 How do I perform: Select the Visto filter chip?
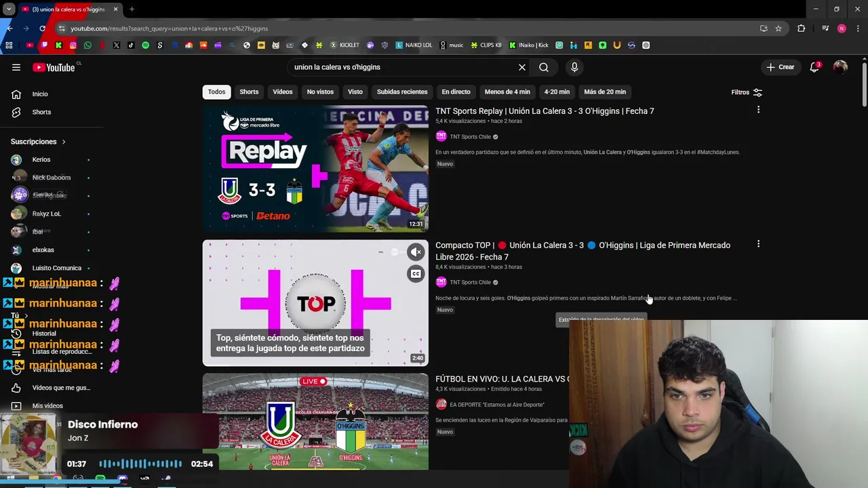355,91
